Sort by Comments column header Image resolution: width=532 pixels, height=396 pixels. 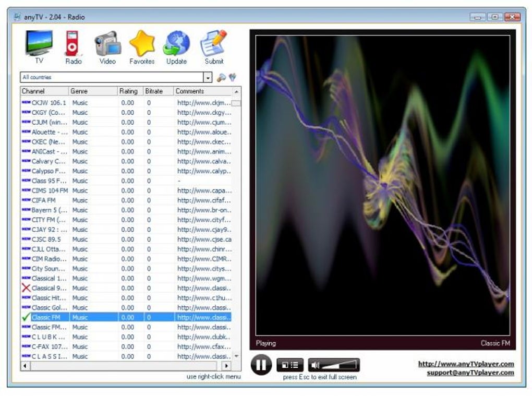click(203, 91)
